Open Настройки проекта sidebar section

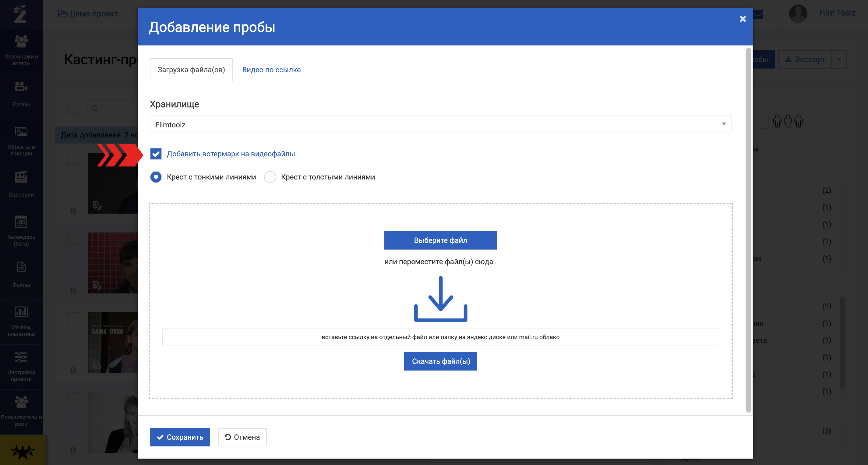pyautogui.click(x=21, y=367)
